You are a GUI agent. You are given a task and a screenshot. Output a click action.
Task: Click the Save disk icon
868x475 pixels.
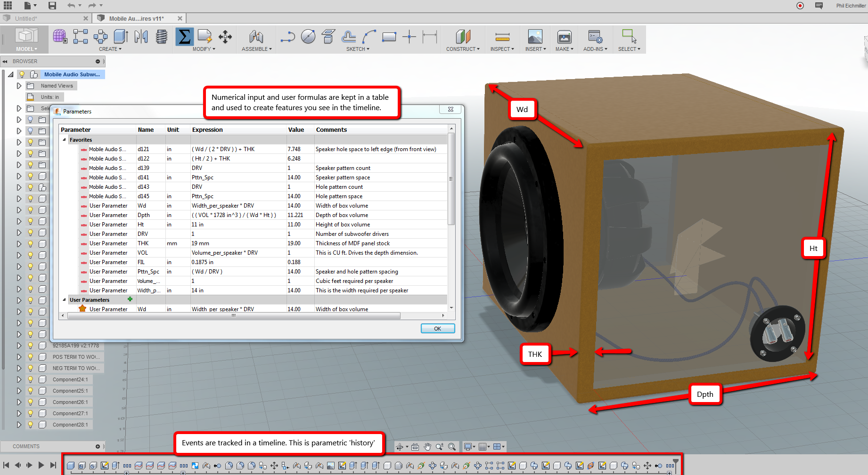point(52,6)
